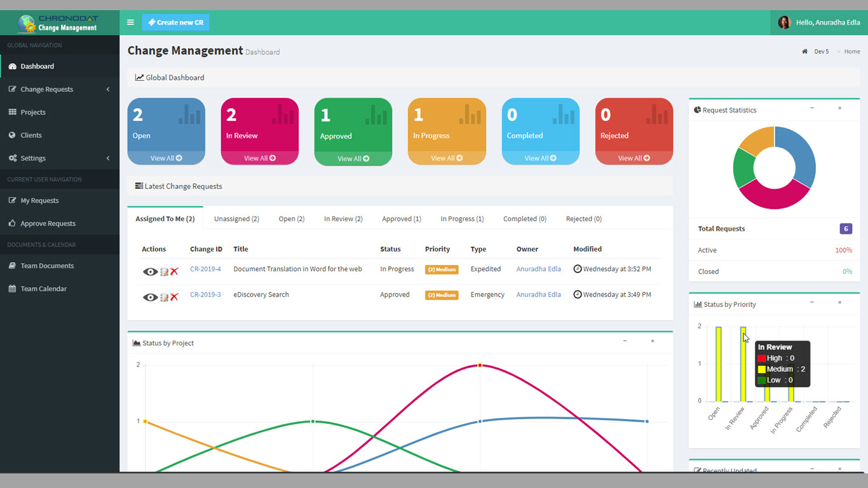Image resolution: width=868 pixels, height=488 pixels.
Task: Expand the Change Requests sidebar chevron
Action: click(x=108, y=89)
